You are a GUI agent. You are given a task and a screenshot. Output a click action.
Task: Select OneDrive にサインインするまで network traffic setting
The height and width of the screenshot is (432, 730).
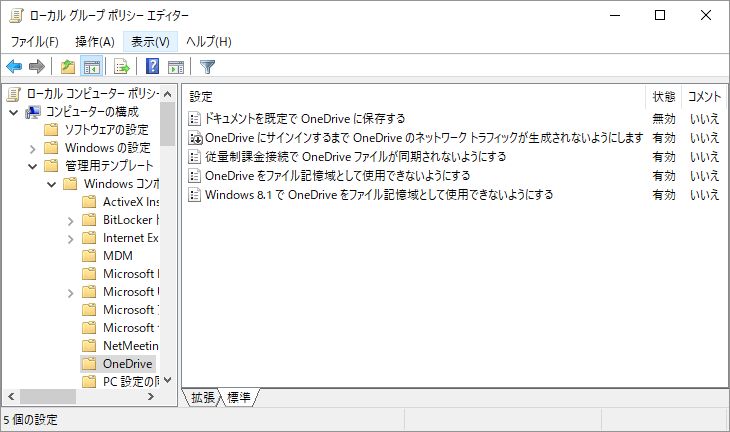click(424, 138)
